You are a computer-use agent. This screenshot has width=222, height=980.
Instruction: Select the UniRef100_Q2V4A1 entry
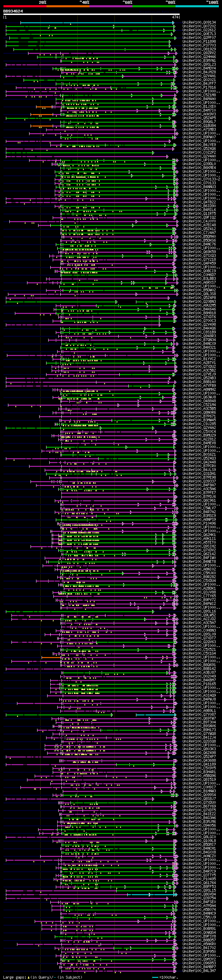pos(199,76)
